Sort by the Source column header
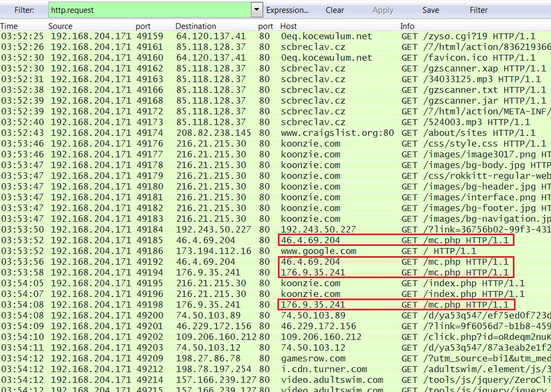 tap(60, 26)
